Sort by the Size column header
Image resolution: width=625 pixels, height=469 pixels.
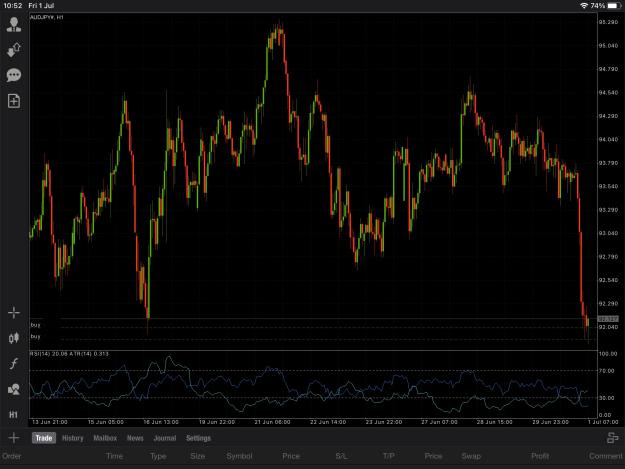tap(197, 456)
